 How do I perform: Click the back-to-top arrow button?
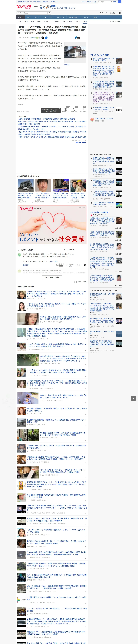pos(133,398)
